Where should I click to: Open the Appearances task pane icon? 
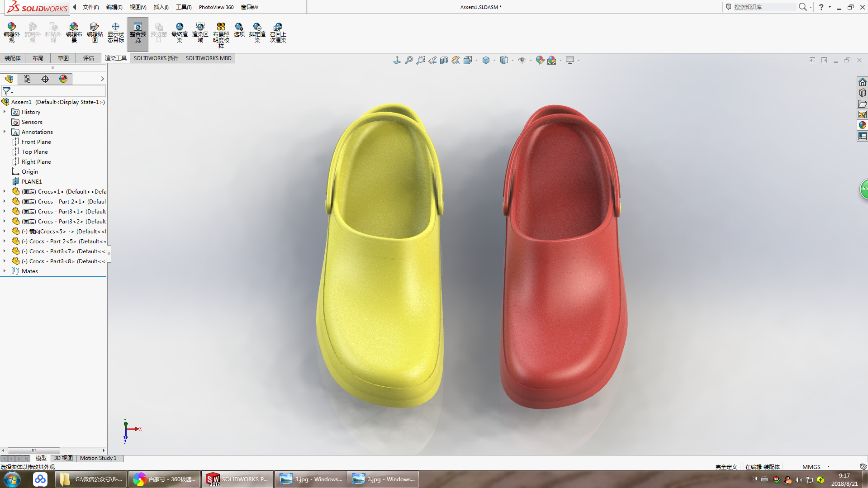863,125
